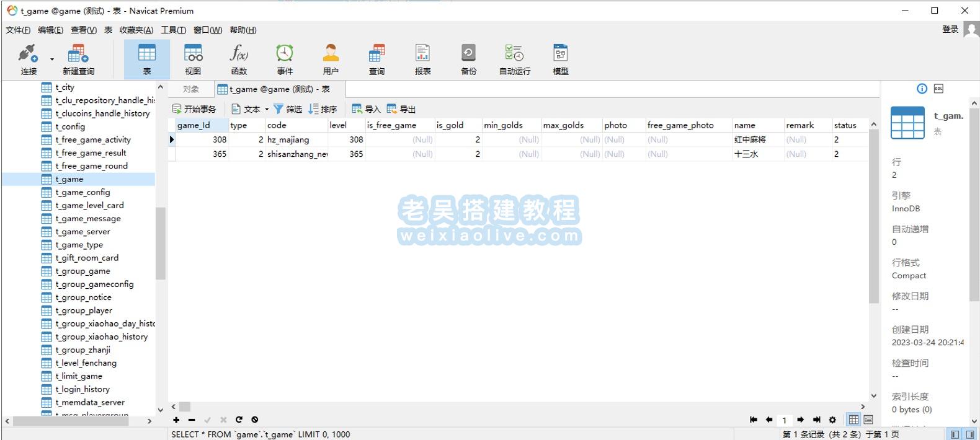Open the 连接 (Connection) dropdown arrow
980x440 pixels.
pos(52,59)
